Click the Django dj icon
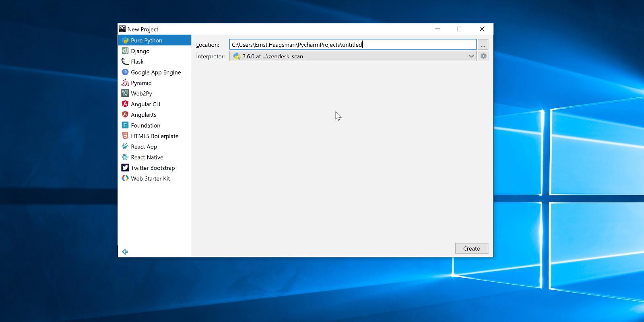Screen dimensions: 644x322 click(x=125, y=51)
